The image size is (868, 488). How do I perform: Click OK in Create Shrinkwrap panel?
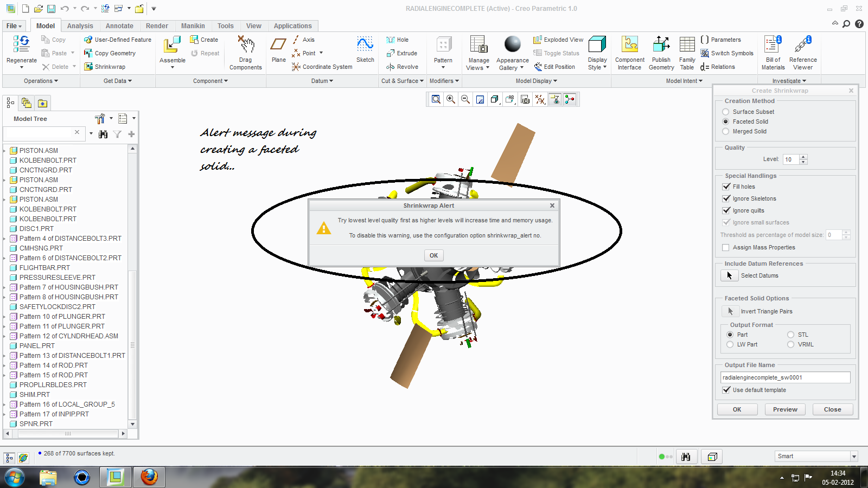(x=737, y=409)
